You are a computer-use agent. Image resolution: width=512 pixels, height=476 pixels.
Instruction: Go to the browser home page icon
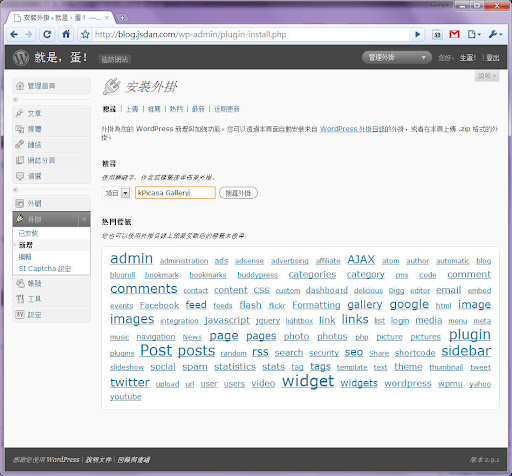[66, 34]
